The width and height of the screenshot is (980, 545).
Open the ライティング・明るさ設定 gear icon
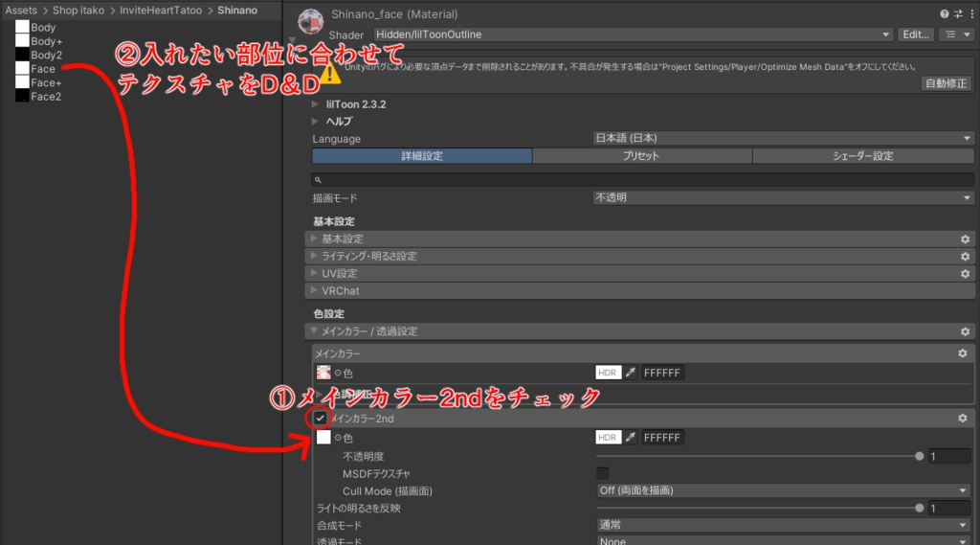965,257
